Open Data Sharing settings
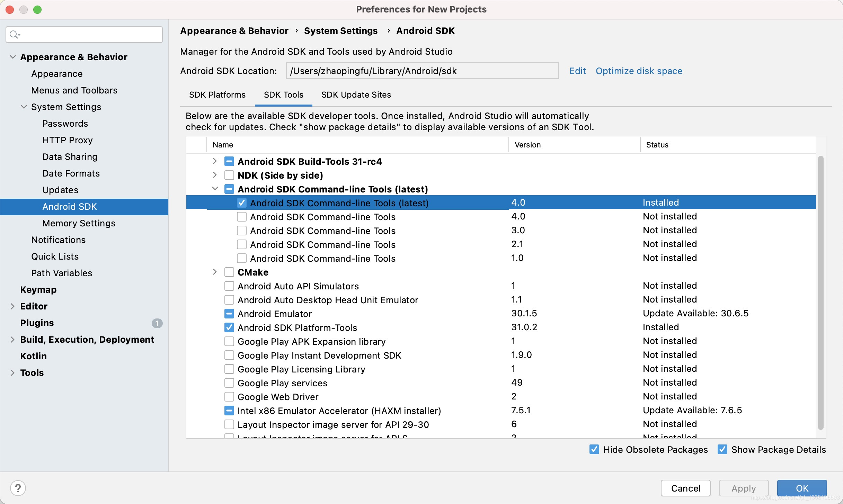843x504 pixels. pyautogui.click(x=70, y=157)
